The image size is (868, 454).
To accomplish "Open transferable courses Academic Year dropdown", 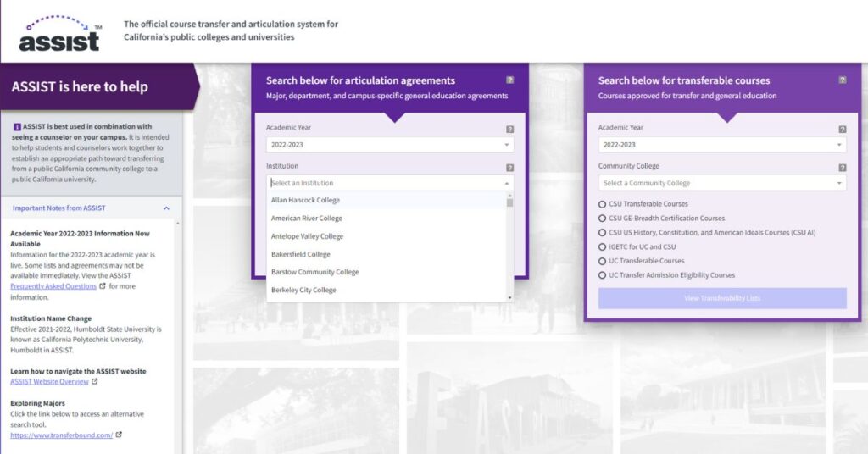I will 722,145.
